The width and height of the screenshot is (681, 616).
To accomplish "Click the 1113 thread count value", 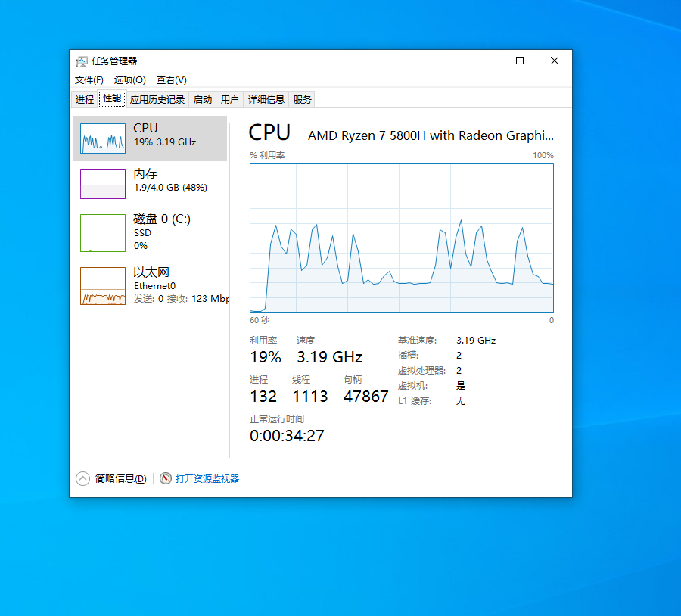I will coord(310,397).
